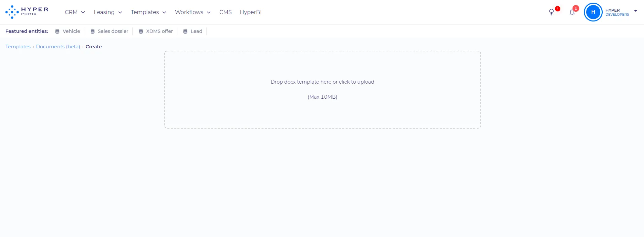Open the notifications bell
This screenshot has height=237, width=644.
click(572, 12)
